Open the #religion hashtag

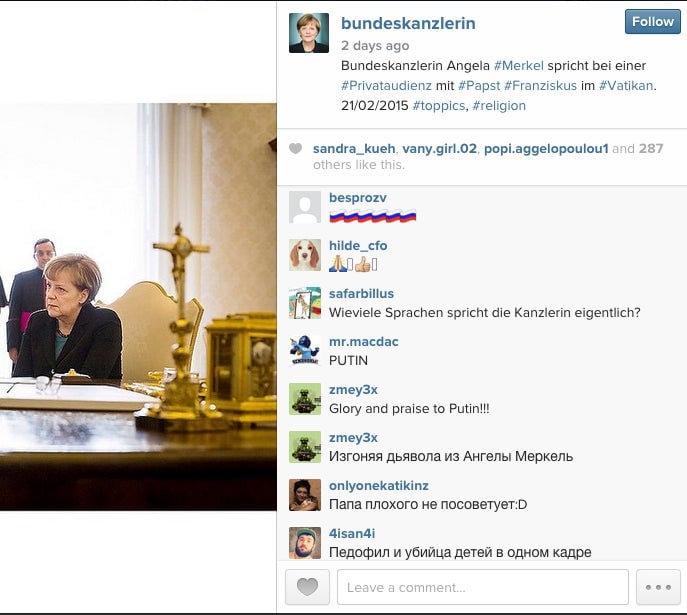(499, 106)
